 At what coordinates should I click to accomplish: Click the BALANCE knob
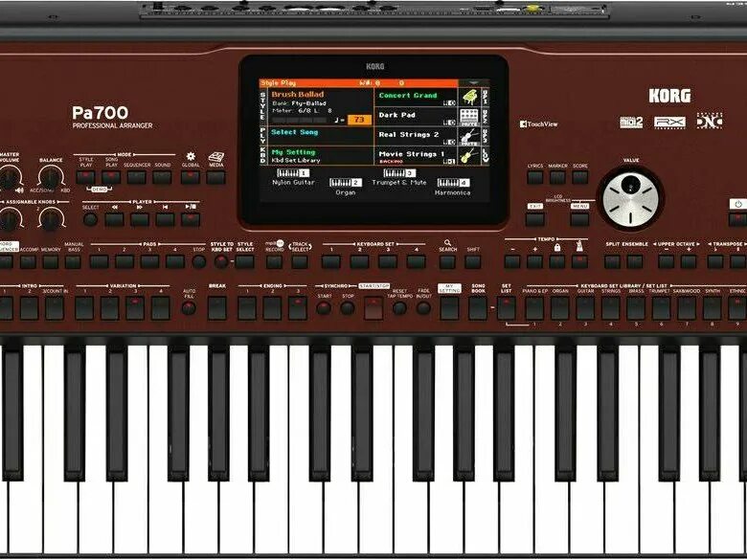click(51, 177)
